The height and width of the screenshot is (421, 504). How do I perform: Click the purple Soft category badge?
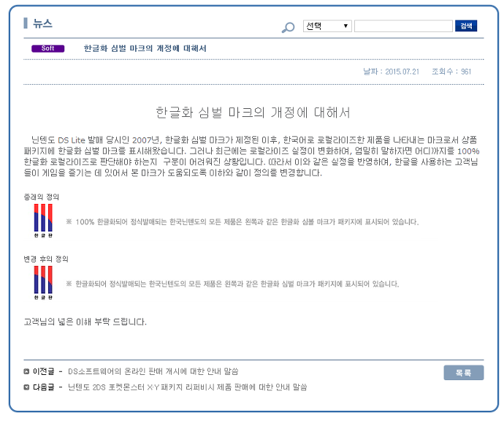click(48, 48)
